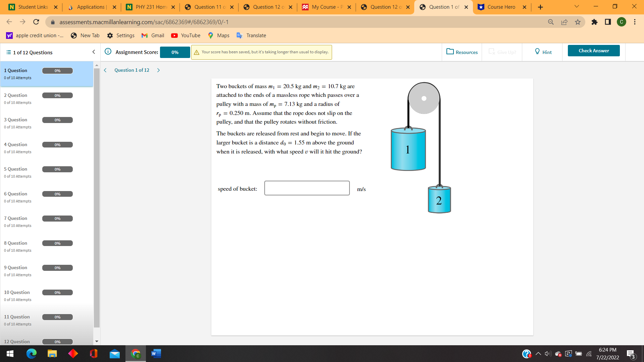Collapse the questions sidebar panel

94,52
